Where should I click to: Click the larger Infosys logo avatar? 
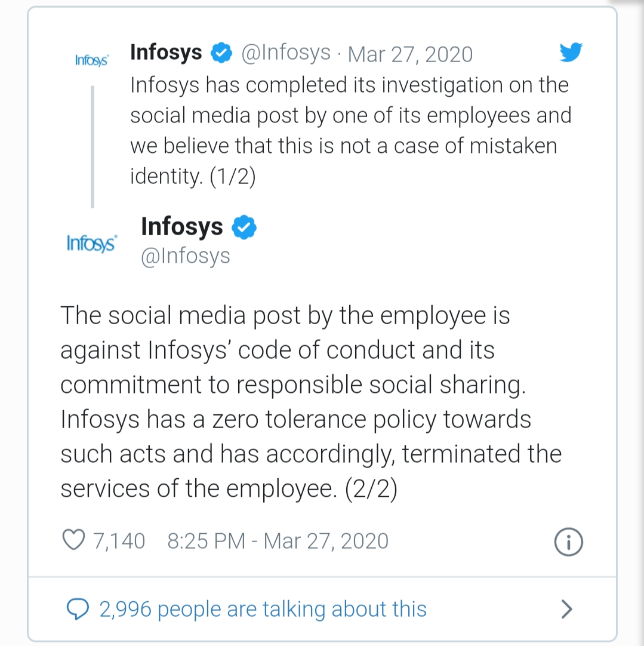tap(91, 244)
